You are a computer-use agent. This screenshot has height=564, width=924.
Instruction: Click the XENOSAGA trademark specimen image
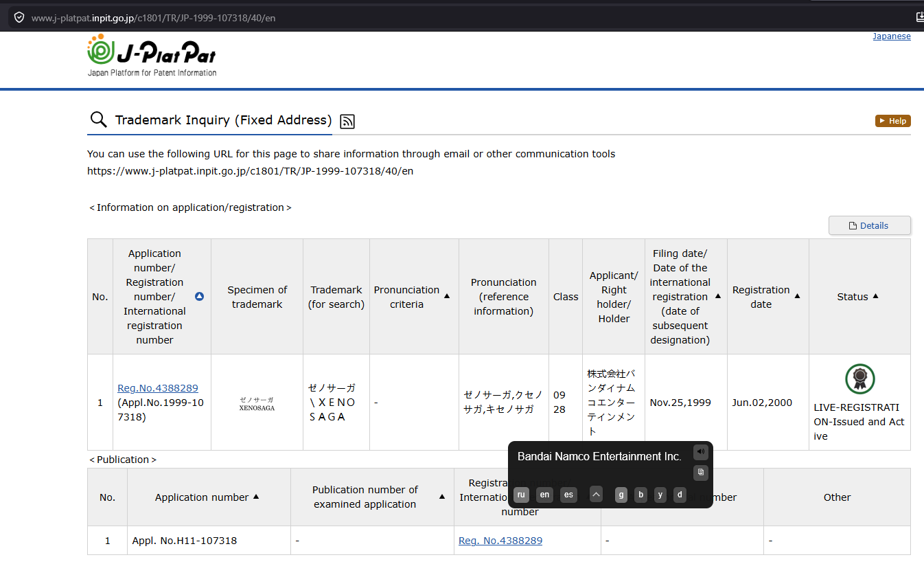point(257,403)
